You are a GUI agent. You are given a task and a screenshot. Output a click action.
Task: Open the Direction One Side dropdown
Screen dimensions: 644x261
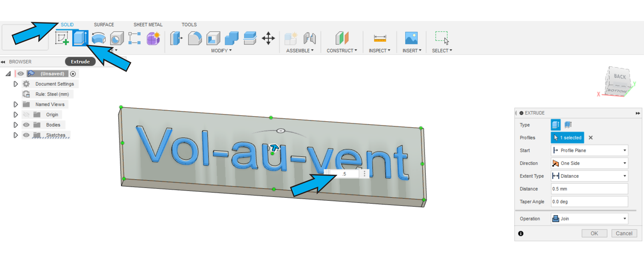pos(590,163)
